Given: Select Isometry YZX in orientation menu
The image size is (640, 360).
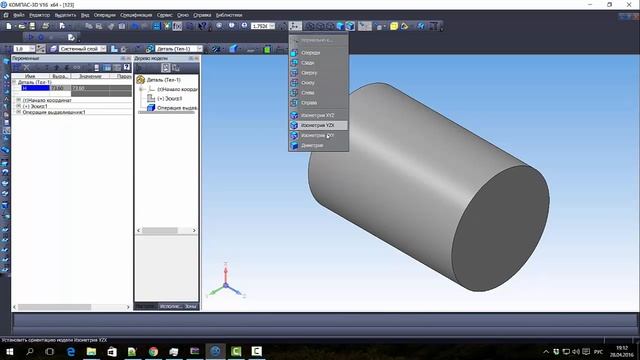Looking at the screenshot, I should 318,125.
